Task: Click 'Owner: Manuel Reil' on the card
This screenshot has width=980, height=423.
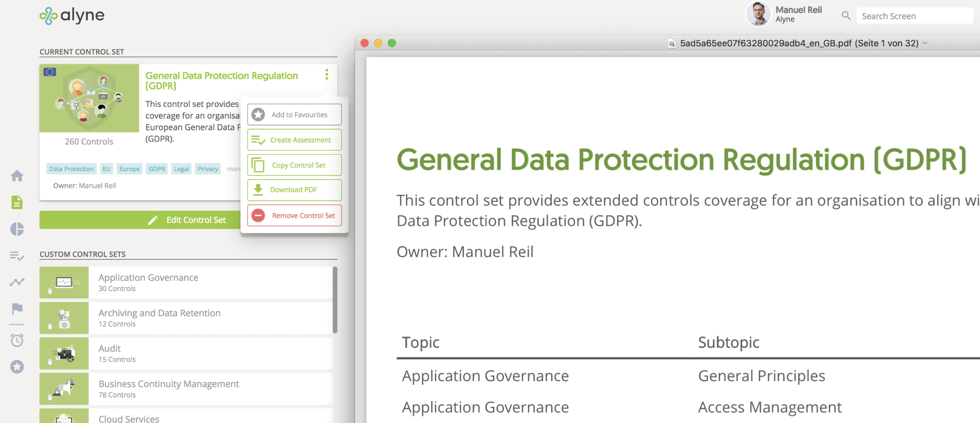Action: [x=85, y=185]
